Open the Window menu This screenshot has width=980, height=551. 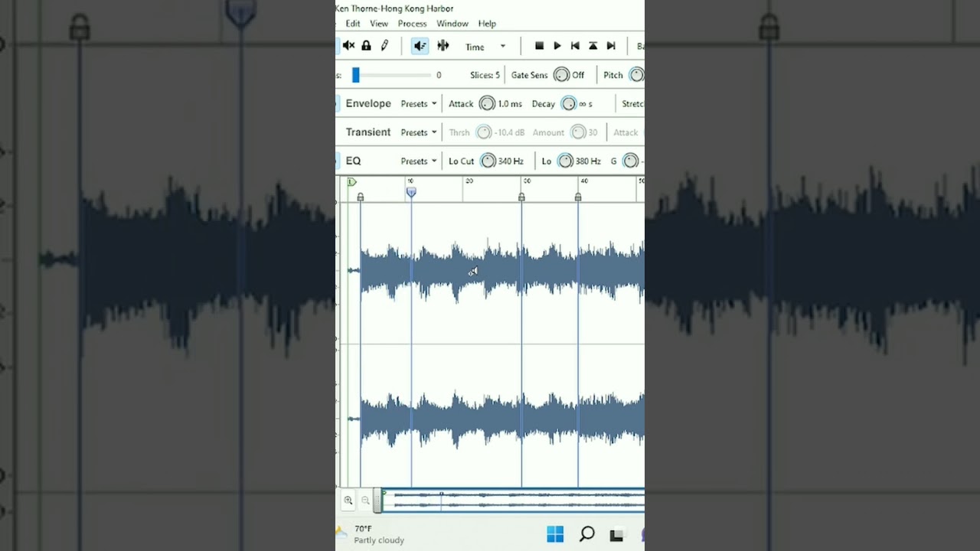pos(452,24)
